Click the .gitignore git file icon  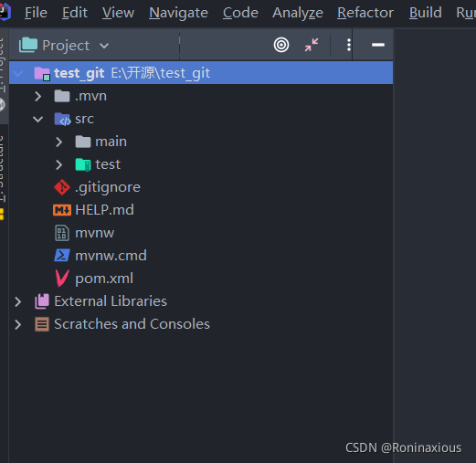[x=62, y=187]
